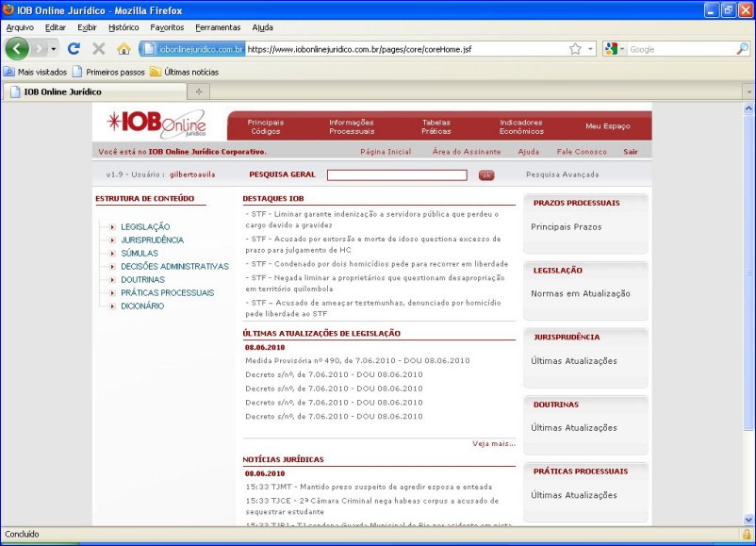Open Tabelas Práticas navigation tab

[436, 126]
